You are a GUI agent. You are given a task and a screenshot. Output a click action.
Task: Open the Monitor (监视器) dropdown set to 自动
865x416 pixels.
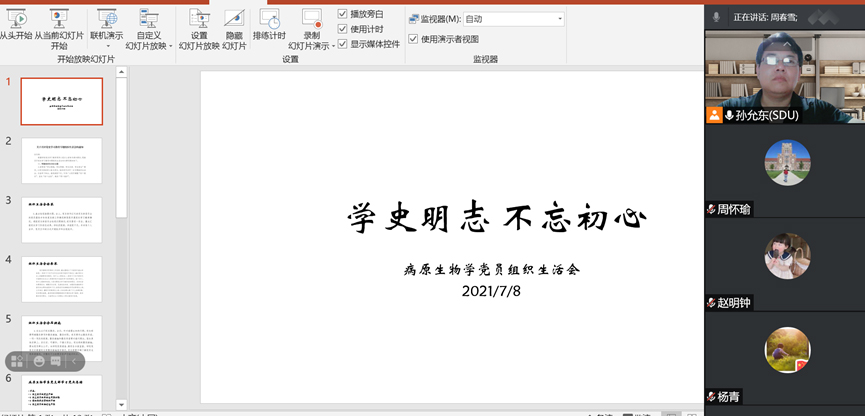[x=513, y=19]
